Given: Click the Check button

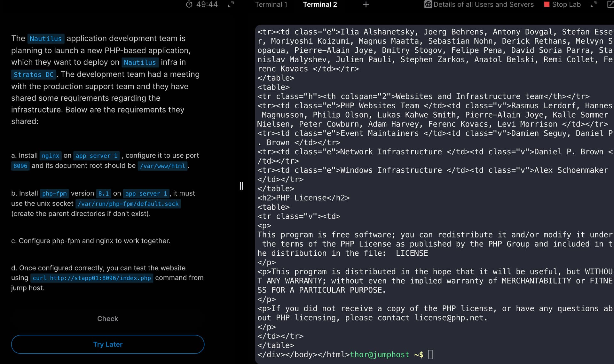Looking at the screenshot, I should tap(108, 319).
